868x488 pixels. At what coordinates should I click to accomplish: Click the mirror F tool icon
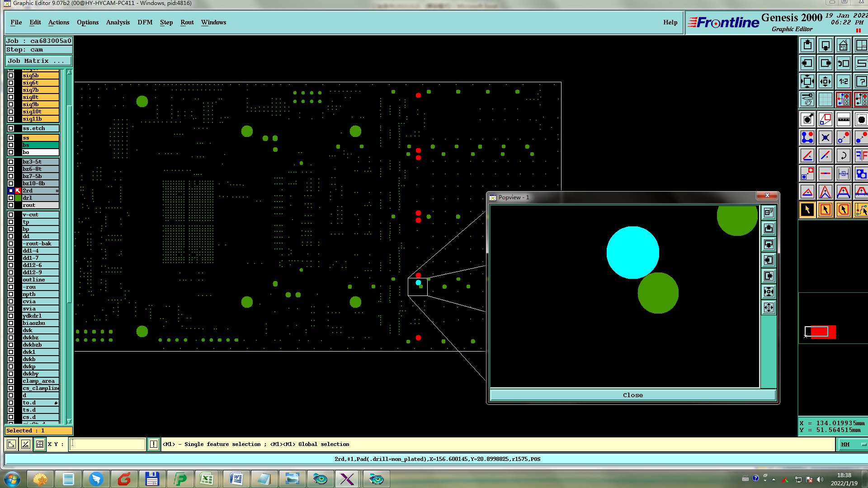coord(861,155)
